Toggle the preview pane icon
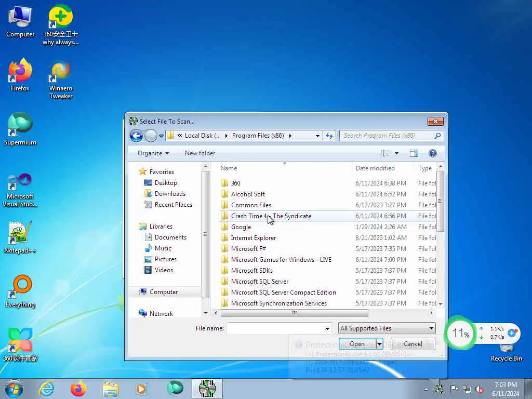The height and width of the screenshot is (399, 532). coord(414,153)
